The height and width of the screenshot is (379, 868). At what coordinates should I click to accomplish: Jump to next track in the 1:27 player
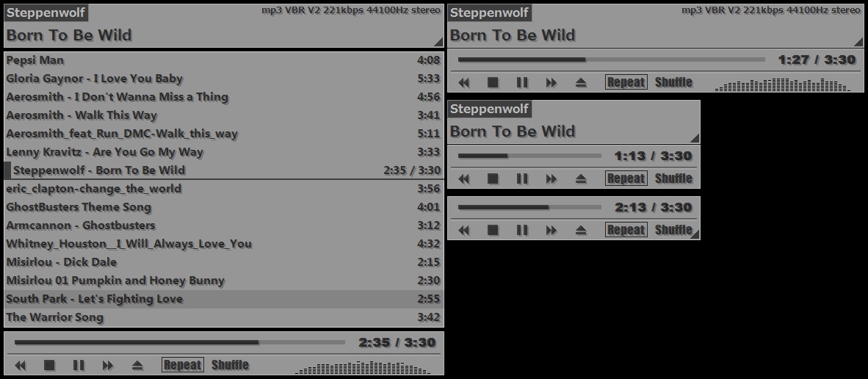pyautogui.click(x=551, y=82)
